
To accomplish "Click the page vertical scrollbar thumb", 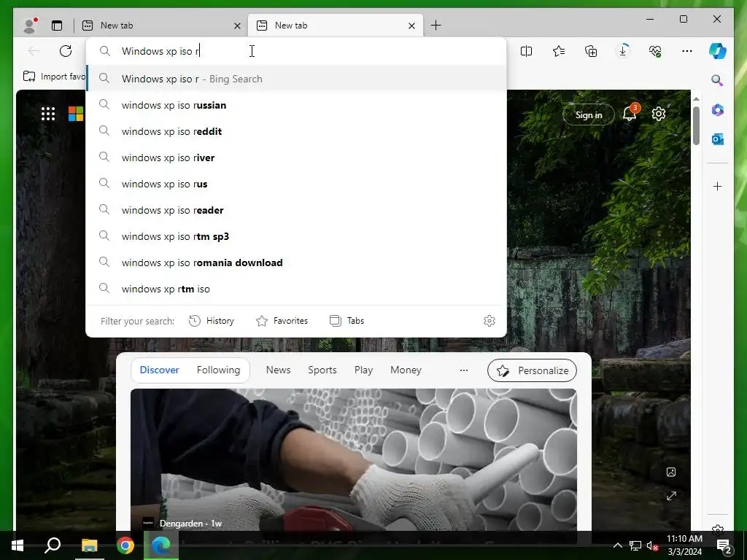I will coord(696,125).
